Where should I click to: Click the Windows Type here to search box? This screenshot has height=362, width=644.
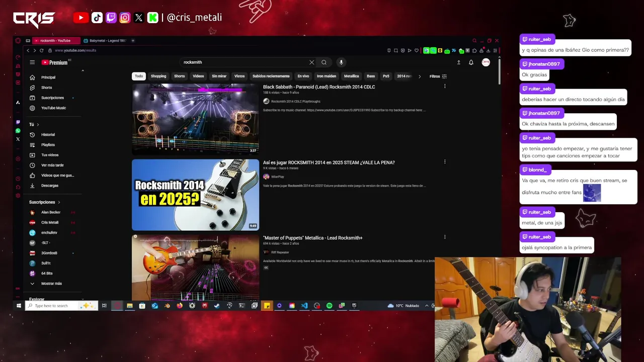coord(60,306)
